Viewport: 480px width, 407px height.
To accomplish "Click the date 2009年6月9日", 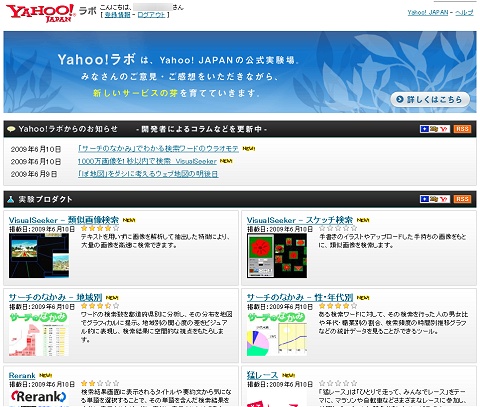I will (x=34, y=174).
